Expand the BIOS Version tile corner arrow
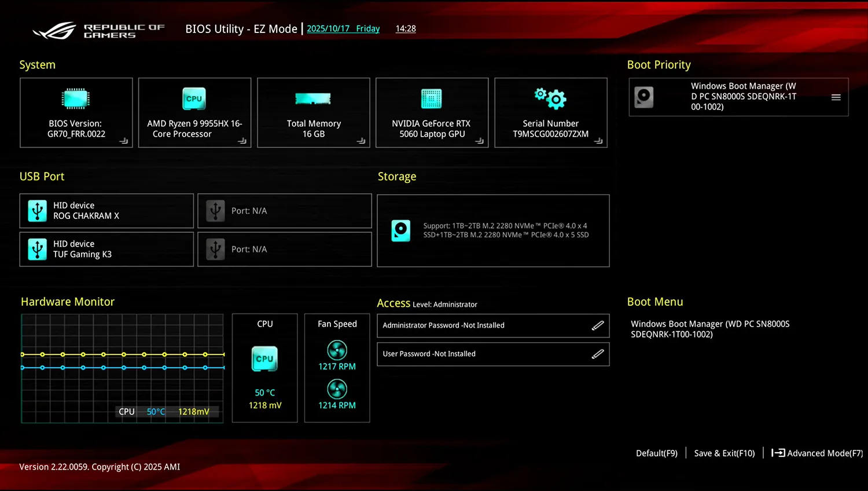The height and width of the screenshot is (491, 868). pyautogui.click(x=125, y=142)
